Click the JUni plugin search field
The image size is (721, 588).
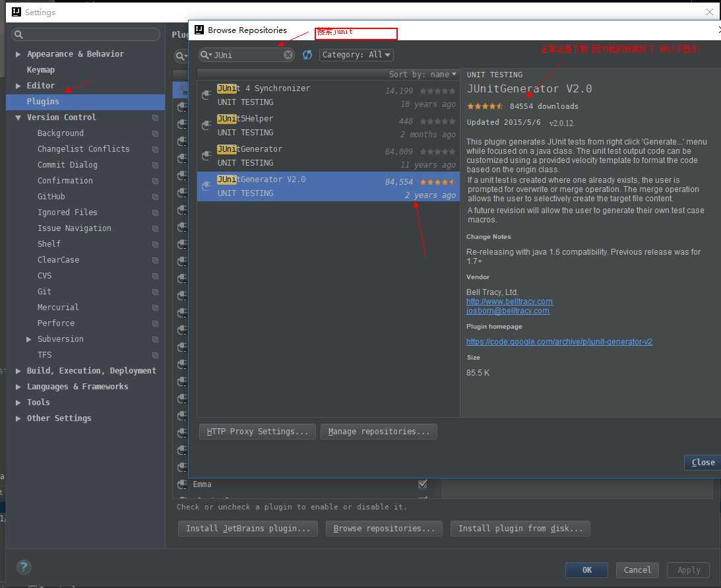click(247, 55)
